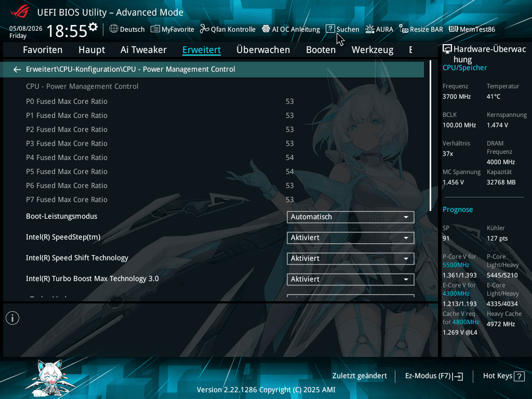Click Zuletzt geändert button
The image size is (532, 399).
(x=360, y=376)
